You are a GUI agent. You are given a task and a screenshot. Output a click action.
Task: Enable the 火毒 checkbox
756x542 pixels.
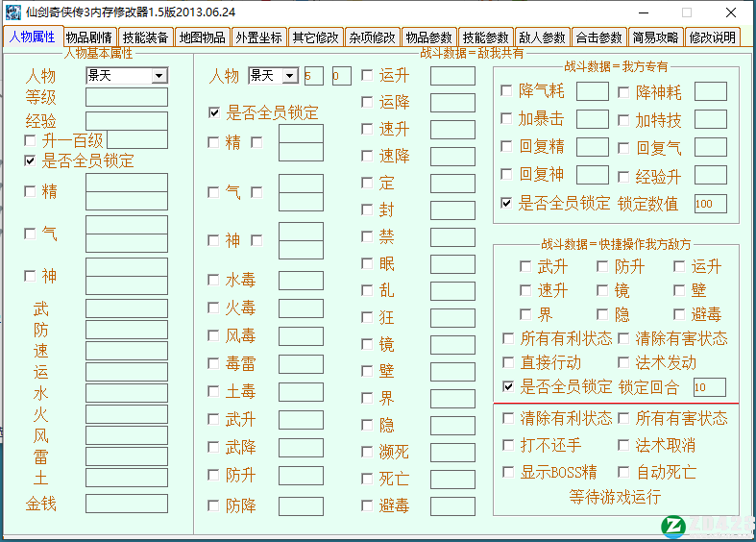[x=213, y=308]
